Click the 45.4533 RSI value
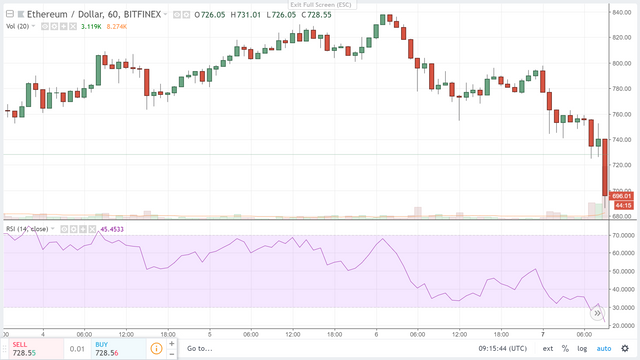The width and height of the screenshot is (640, 360). [112, 229]
